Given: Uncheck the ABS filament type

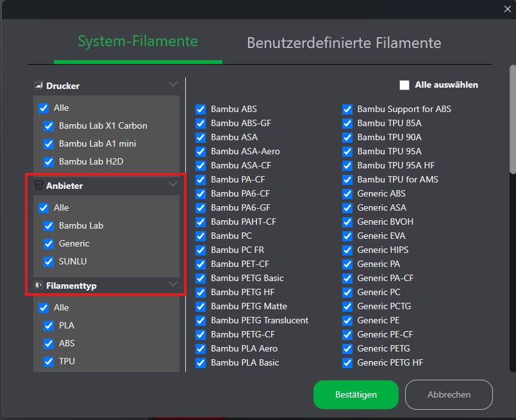Looking at the screenshot, I should pos(49,344).
